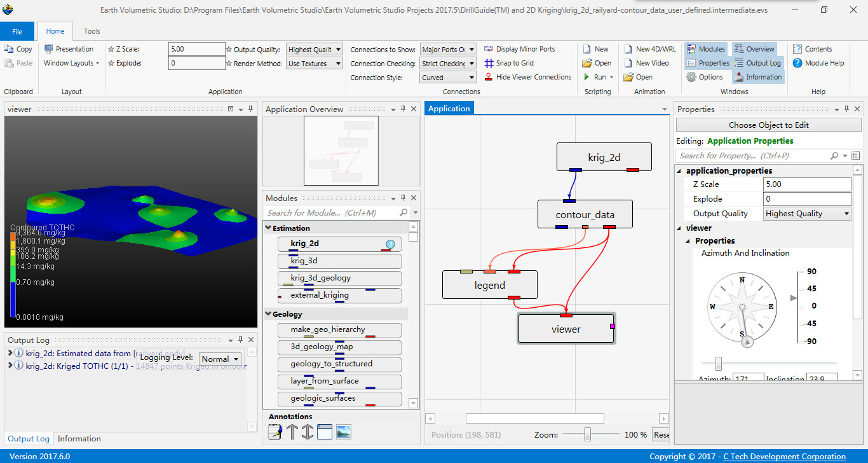Select the double-headed arrow annotation icon
This screenshot has height=463, width=868.
click(x=308, y=432)
